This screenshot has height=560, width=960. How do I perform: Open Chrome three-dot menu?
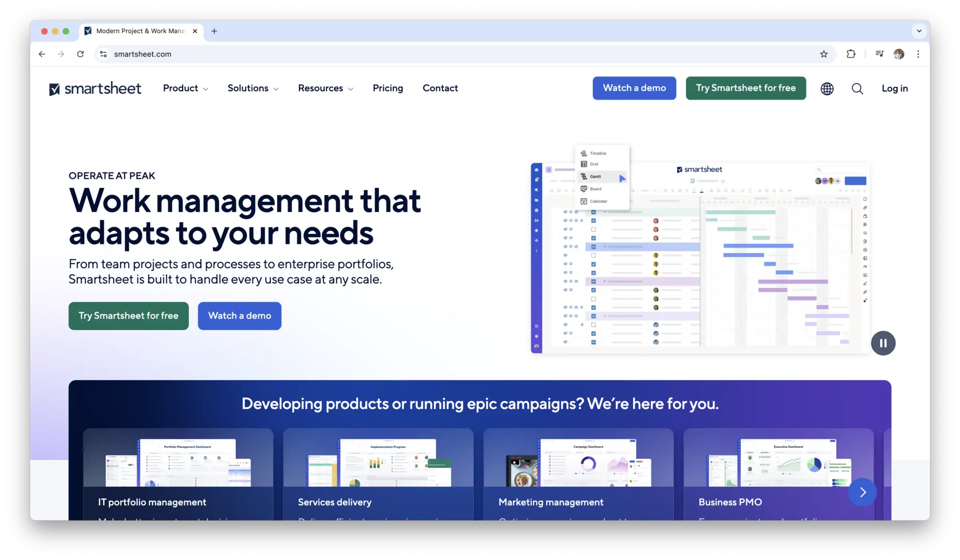(x=918, y=54)
